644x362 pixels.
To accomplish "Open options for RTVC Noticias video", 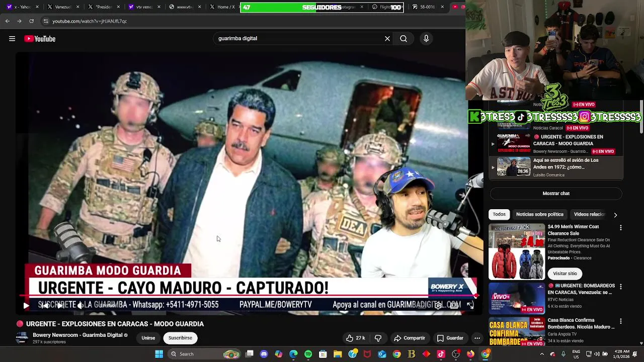I will coord(620,287).
